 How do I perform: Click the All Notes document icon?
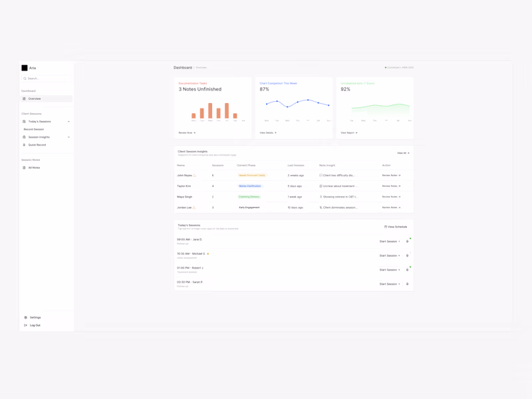(x=24, y=168)
